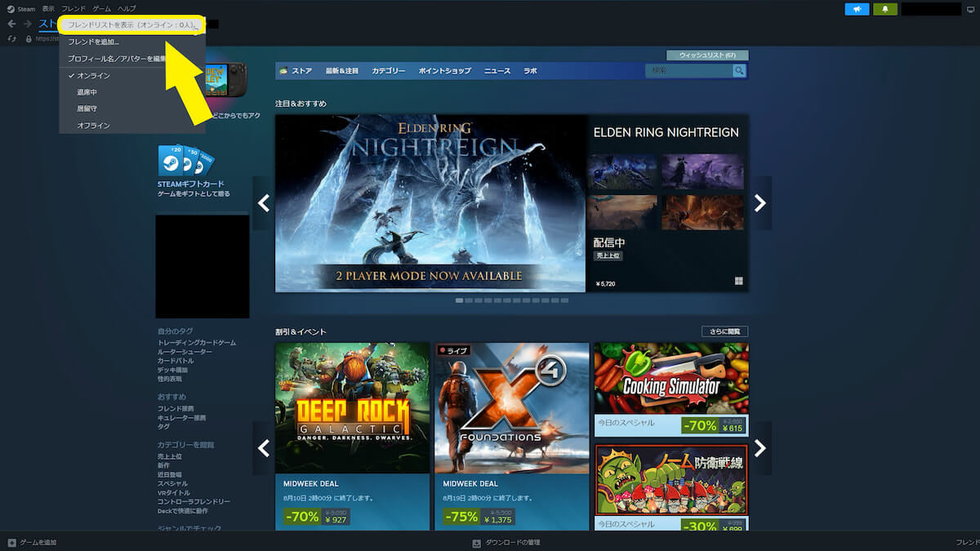Open the カテゴリー store menu
The image size is (980, 551).
[x=388, y=71]
